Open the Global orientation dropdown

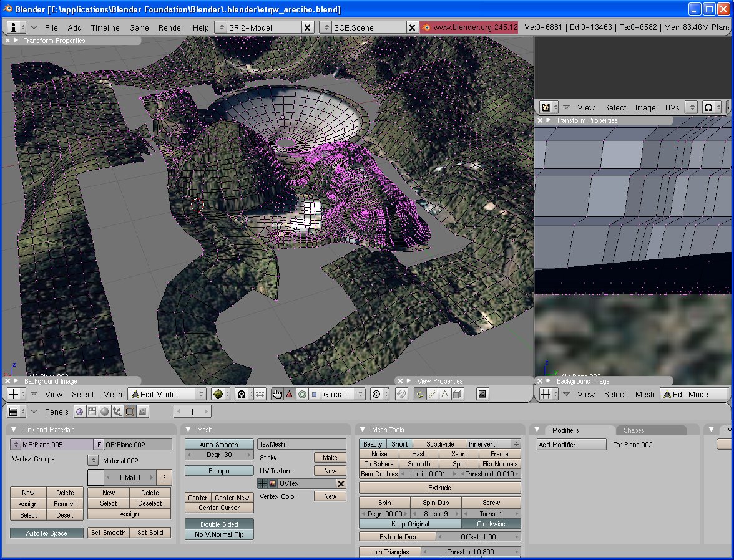coord(343,394)
